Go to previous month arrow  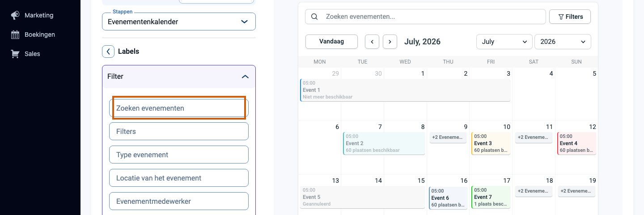(372, 42)
